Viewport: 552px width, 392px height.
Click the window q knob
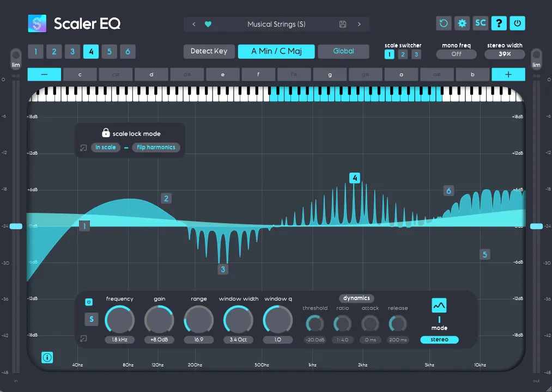point(278,320)
